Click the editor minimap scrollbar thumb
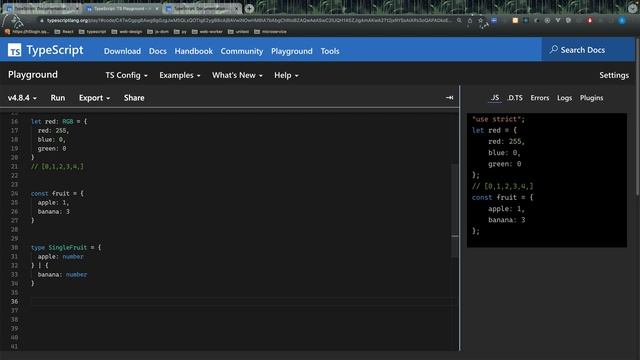640x360 pixels. [455, 211]
